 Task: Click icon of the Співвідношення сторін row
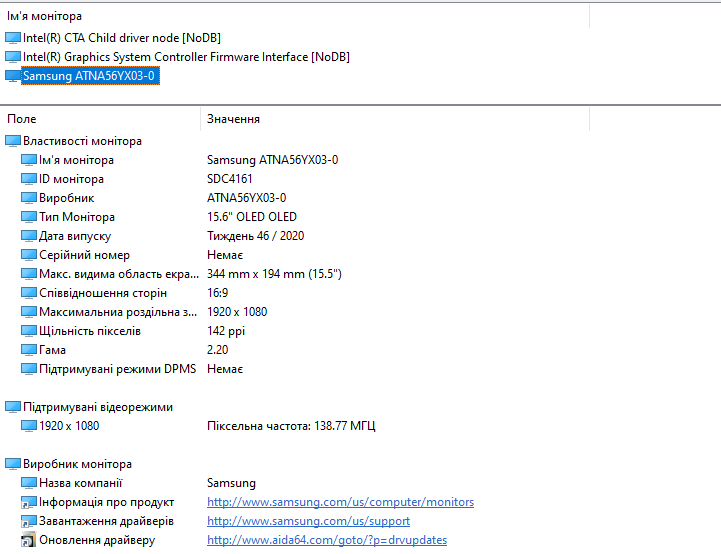click(29, 293)
